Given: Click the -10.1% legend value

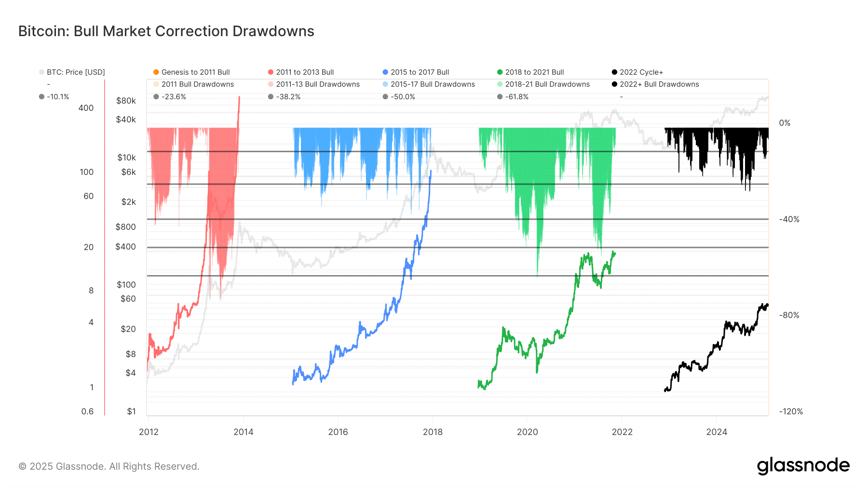Looking at the screenshot, I should 58,97.
